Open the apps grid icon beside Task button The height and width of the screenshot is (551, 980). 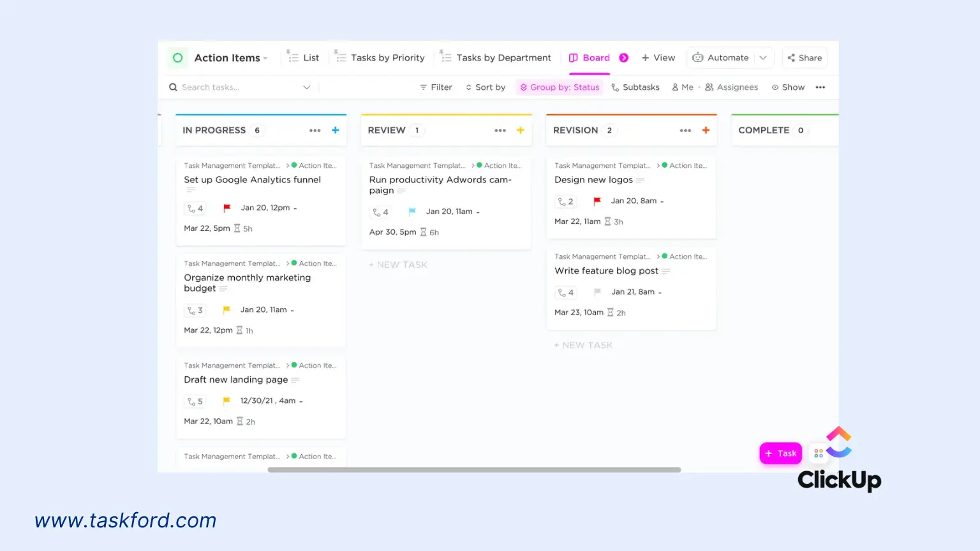point(818,453)
